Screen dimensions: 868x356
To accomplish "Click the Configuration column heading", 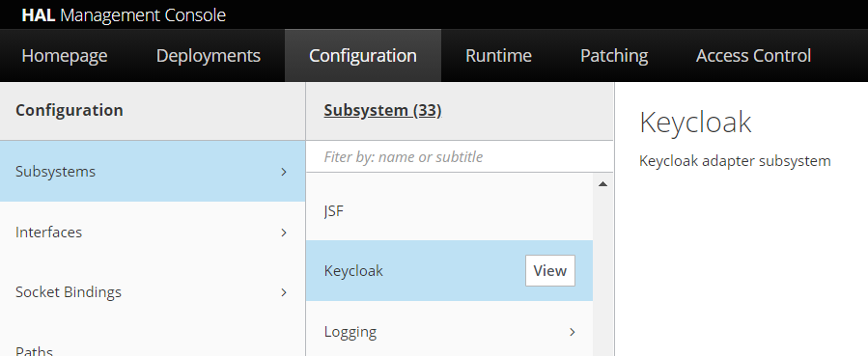I will point(70,110).
